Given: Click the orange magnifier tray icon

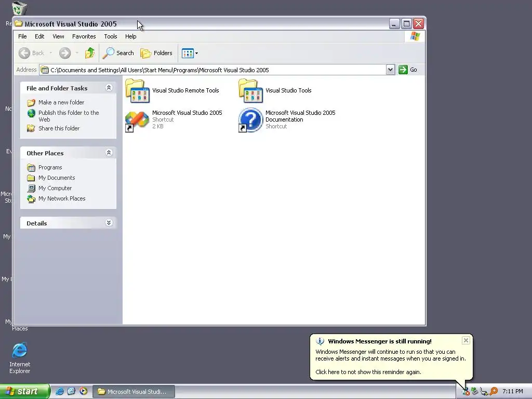Looking at the screenshot, I should pyautogui.click(x=494, y=392).
